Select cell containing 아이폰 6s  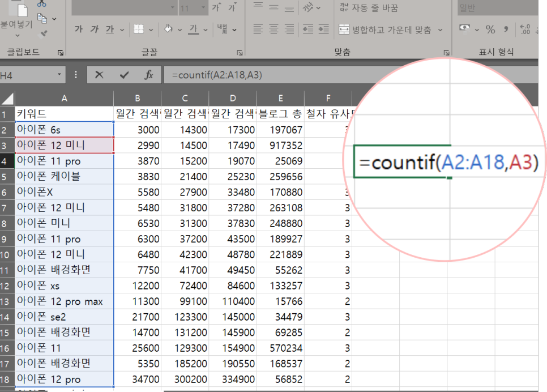(x=64, y=130)
